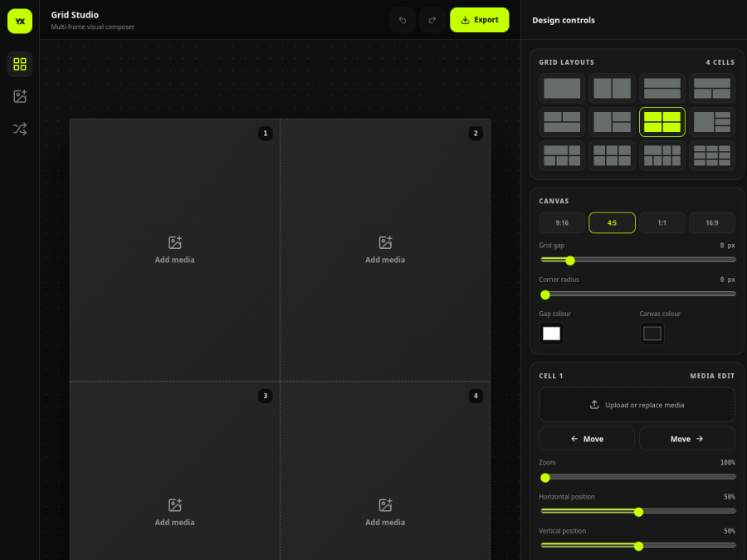This screenshot has width=747, height=560.
Task: Open the Gap colour white swatch
Action: tap(551, 334)
